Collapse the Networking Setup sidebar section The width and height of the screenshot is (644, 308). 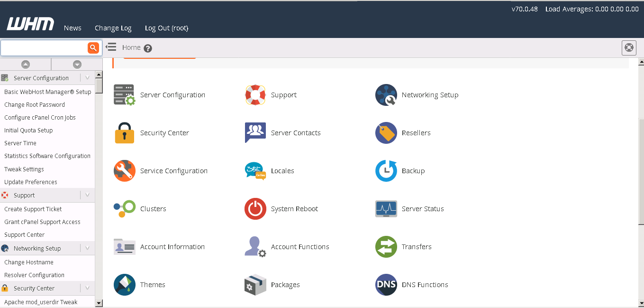[87, 248]
